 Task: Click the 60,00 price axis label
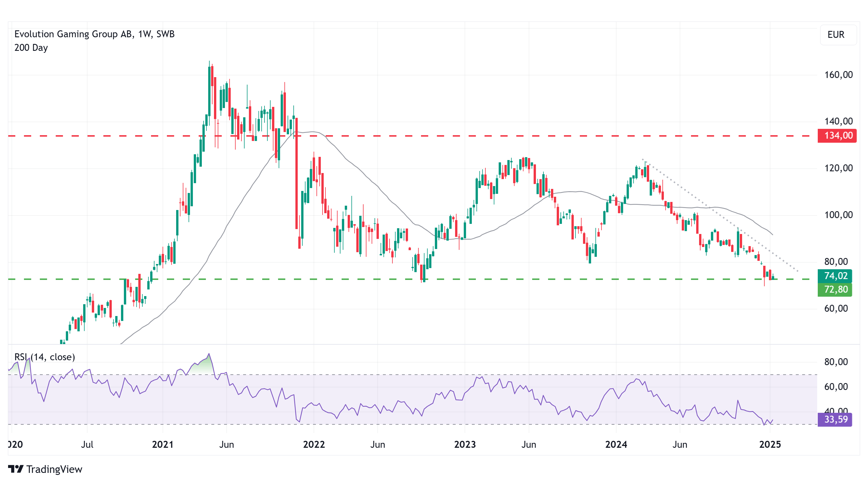[x=836, y=309]
